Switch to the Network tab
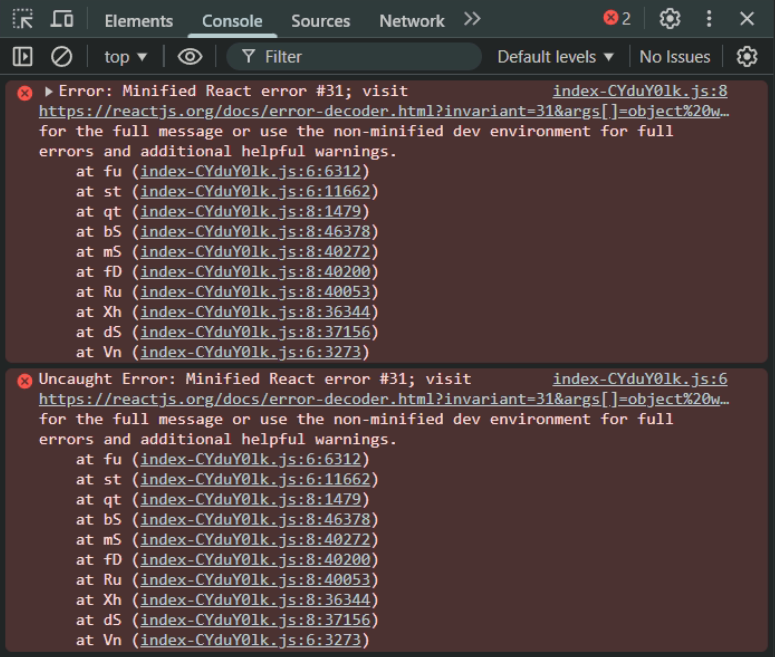775x657 pixels. pos(411,20)
